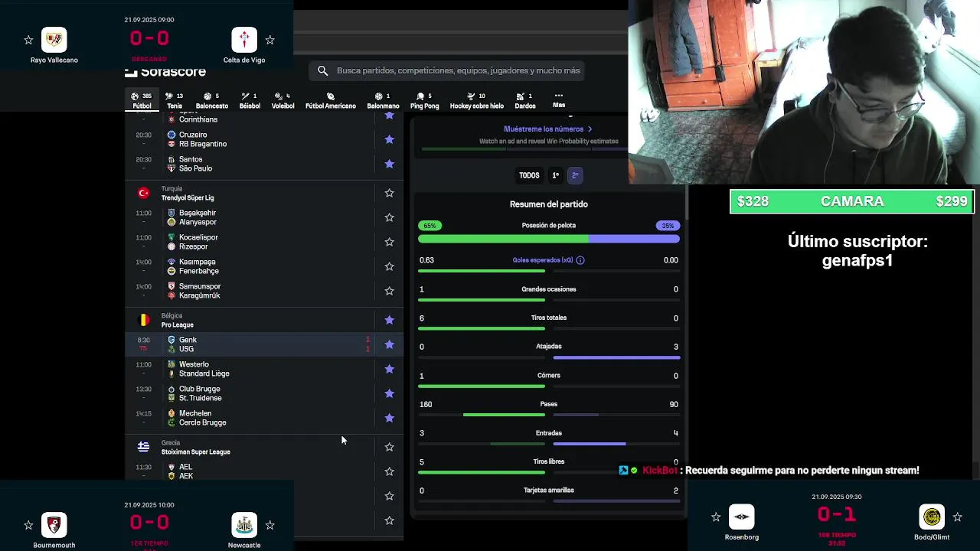Unfavorite the Mechelen vs Cercle Brugge match
Screen dimensions: 980x551
coord(389,418)
